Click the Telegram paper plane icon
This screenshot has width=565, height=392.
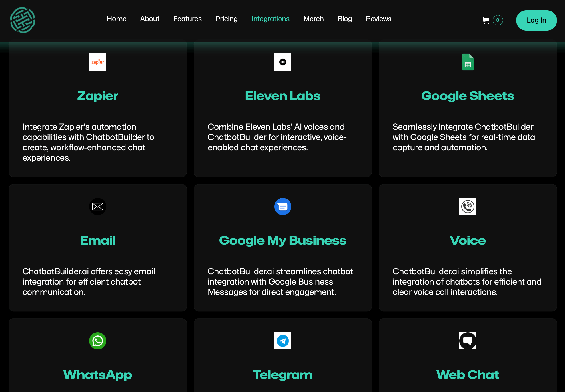pyautogui.click(x=282, y=341)
